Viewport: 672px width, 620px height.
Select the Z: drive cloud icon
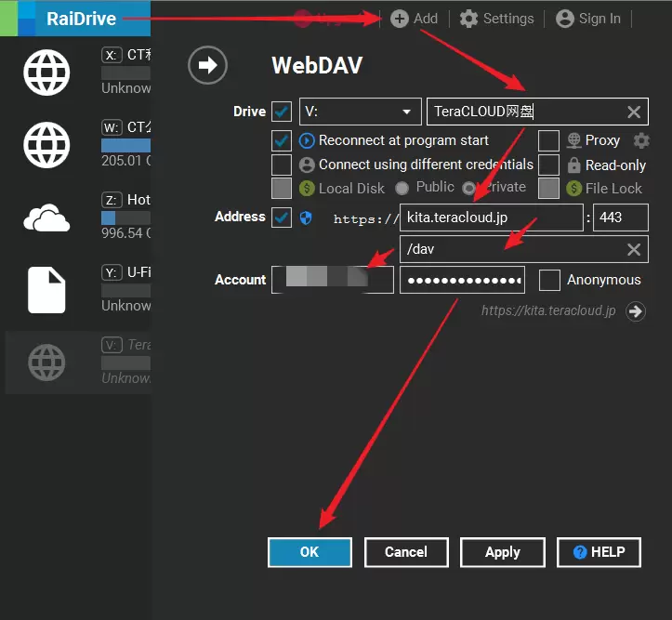(46, 218)
